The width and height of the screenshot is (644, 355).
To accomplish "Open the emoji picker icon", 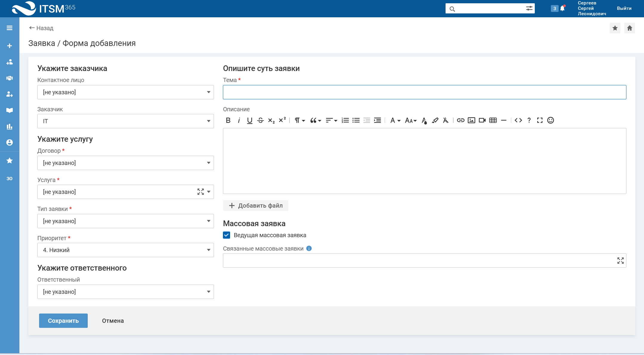I will [x=551, y=120].
